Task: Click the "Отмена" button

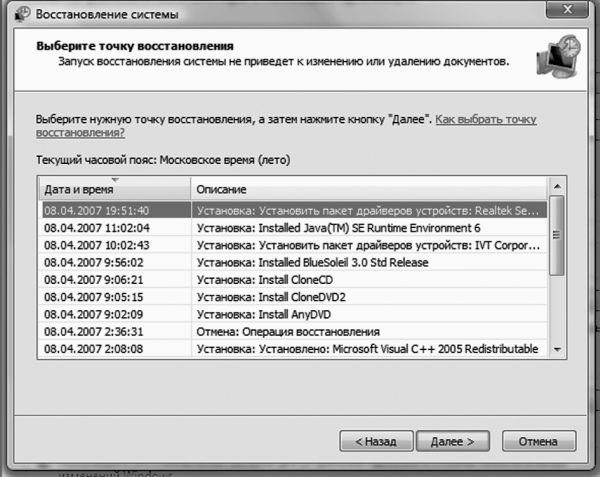Action: point(539,439)
